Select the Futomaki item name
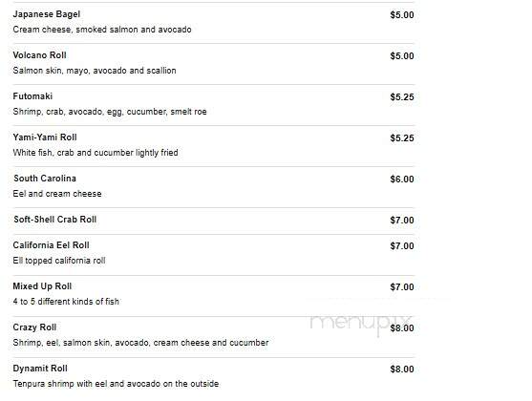Screen dimensions: 532x401 click(x=32, y=96)
